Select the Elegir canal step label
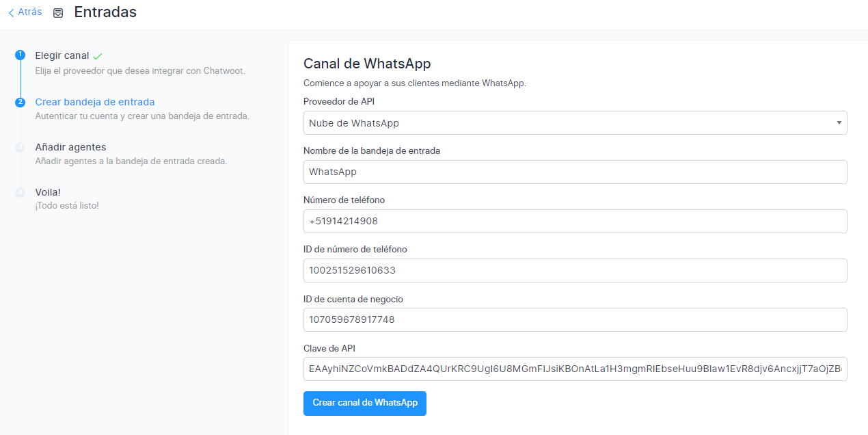868x435 pixels. (62, 55)
